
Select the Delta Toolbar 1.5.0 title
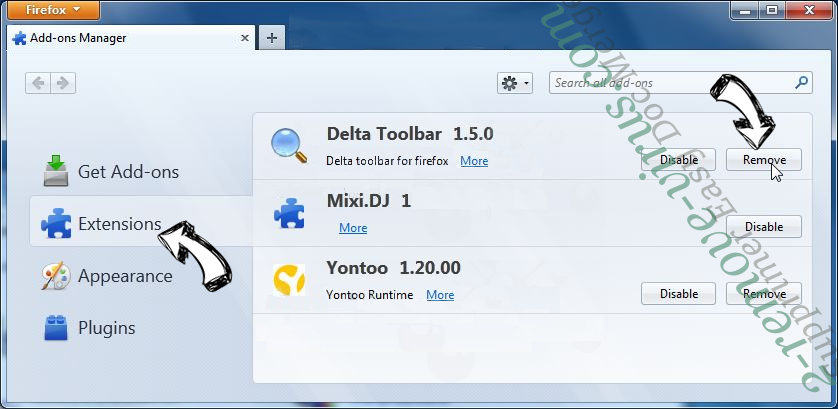pos(410,134)
